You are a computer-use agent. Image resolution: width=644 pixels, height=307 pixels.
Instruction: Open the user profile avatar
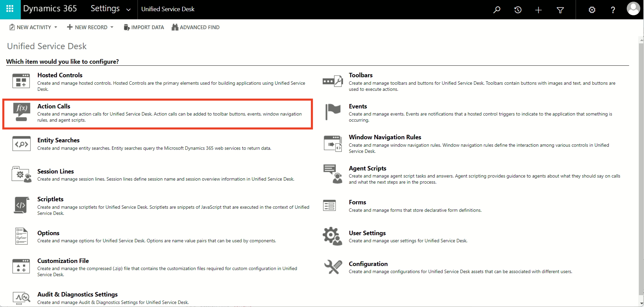[634, 8]
